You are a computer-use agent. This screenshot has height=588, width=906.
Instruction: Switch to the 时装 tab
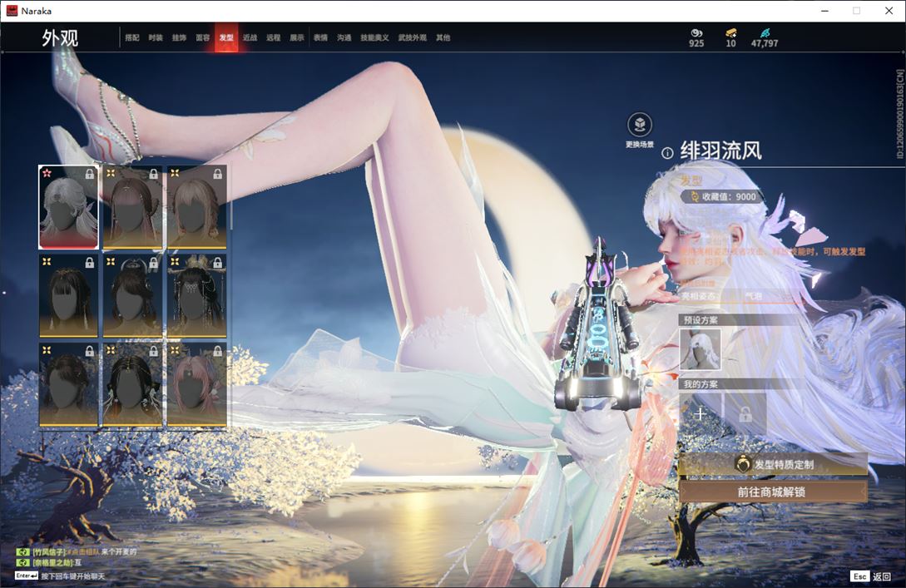click(156, 37)
